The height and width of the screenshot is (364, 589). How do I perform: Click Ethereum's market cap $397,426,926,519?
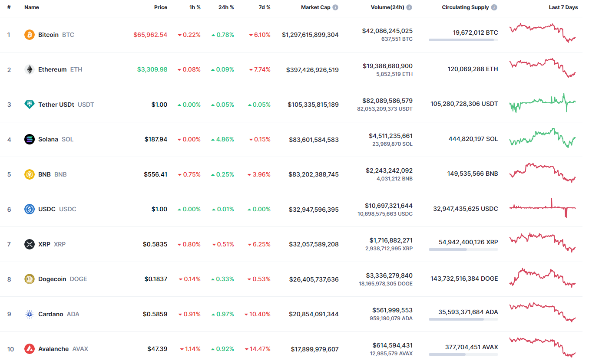(312, 69)
